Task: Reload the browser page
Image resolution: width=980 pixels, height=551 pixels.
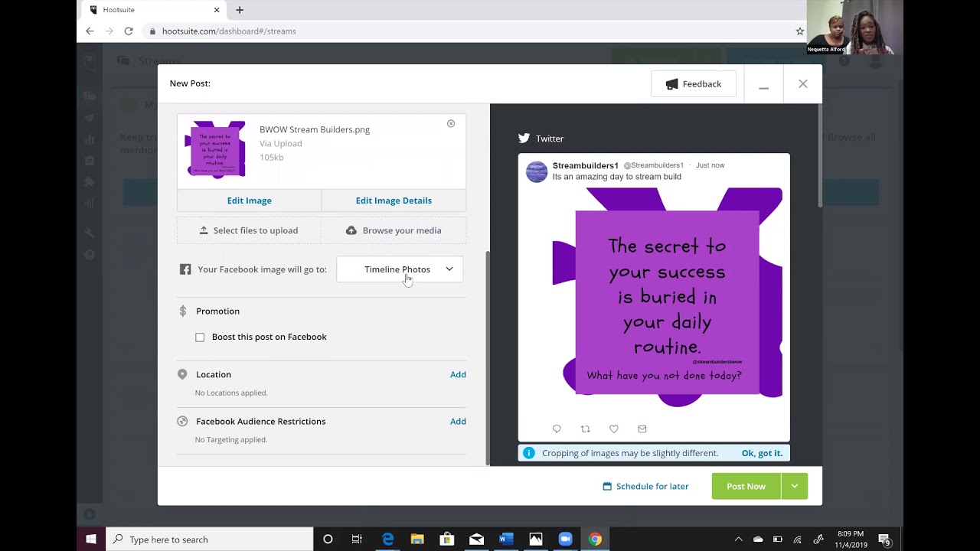Action: [129, 31]
